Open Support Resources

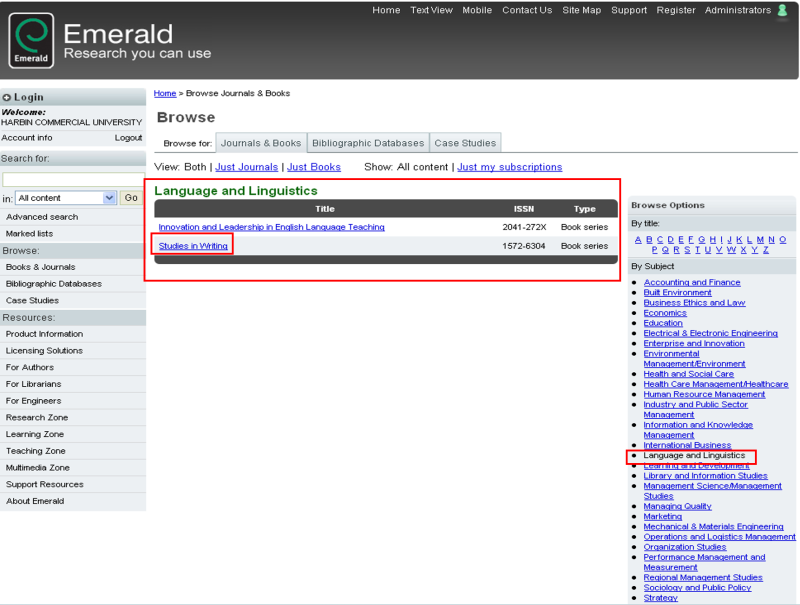[44, 485]
